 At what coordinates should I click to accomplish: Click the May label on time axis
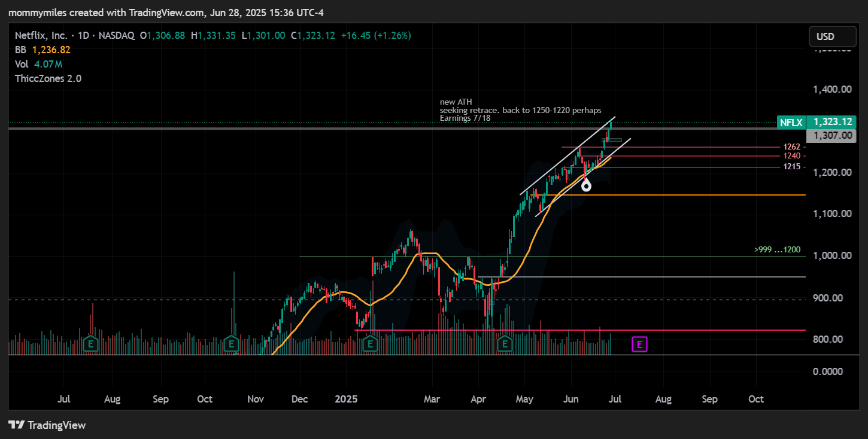524,399
